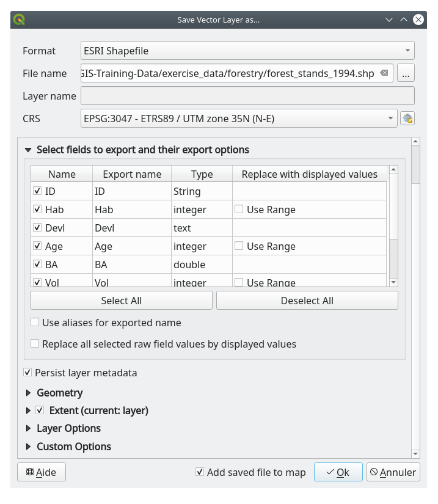The height and width of the screenshot is (504, 438).
Task: Enable Use aliases for exported name
Action: tap(35, 323)
